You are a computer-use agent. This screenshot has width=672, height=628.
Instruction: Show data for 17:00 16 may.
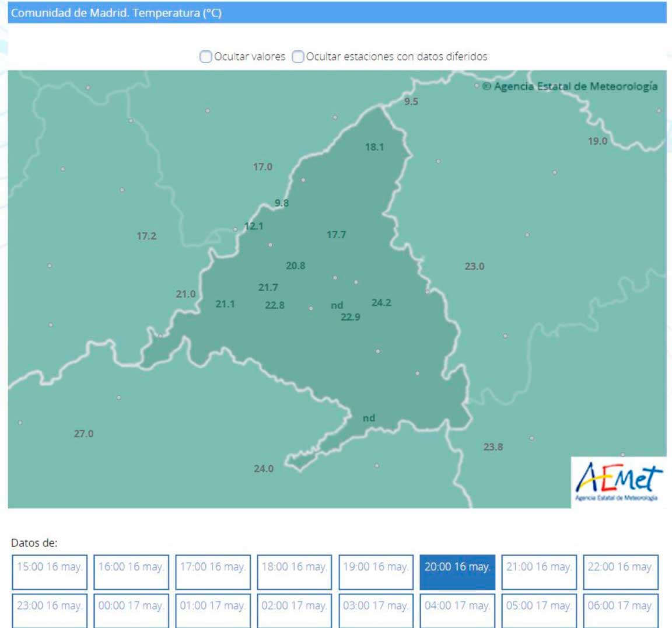tap(213, 567)
